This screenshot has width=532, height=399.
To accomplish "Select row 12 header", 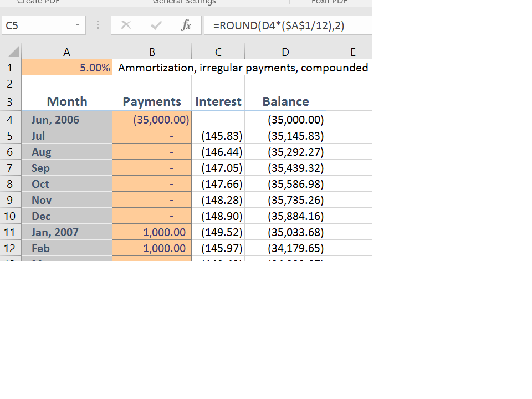I will tap(10, 248).
